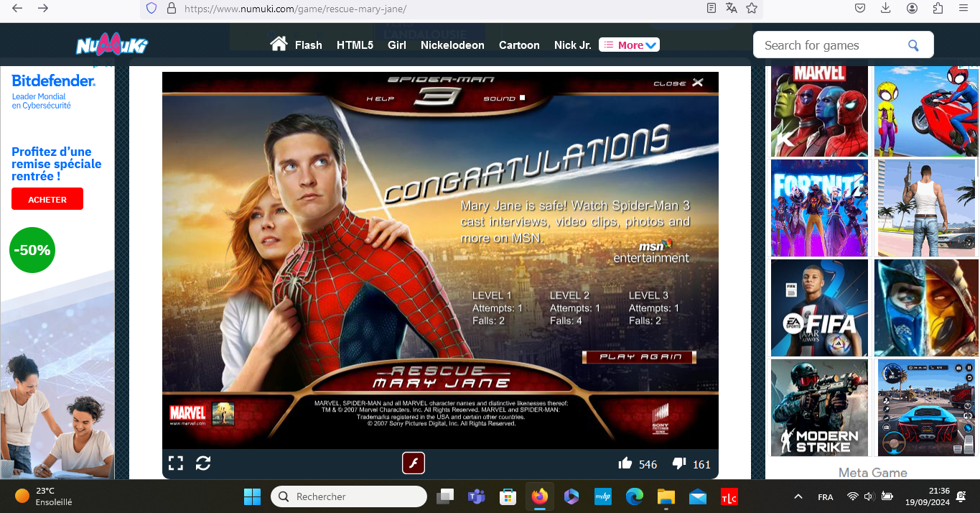Click the reload game icon
Image resolution: width=980 pixels, height=513 pixels.
pos(203,463)
